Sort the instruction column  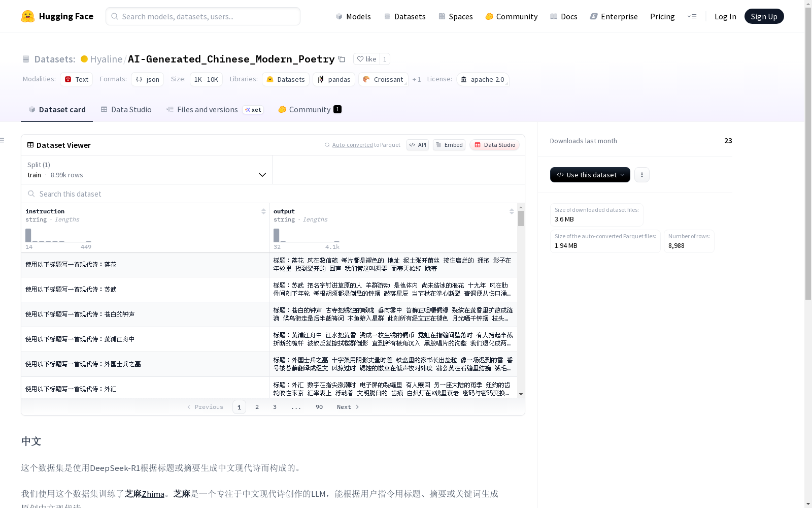(263, 211)
